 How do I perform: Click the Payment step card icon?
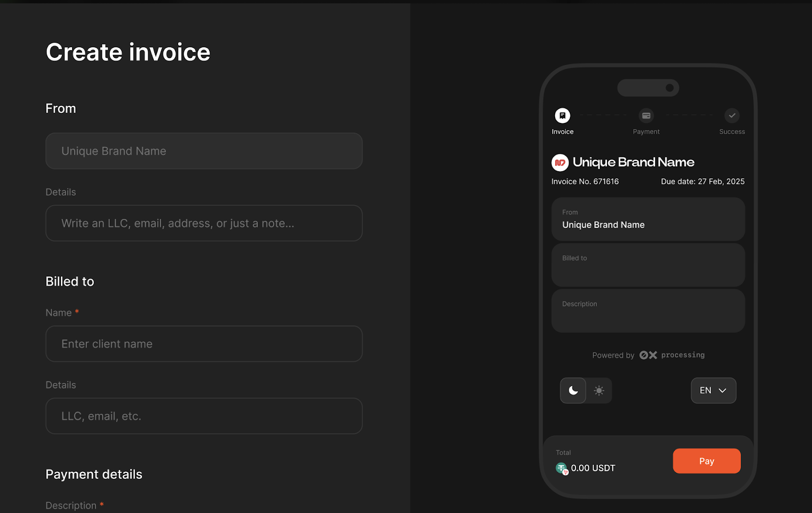[646, 116]
